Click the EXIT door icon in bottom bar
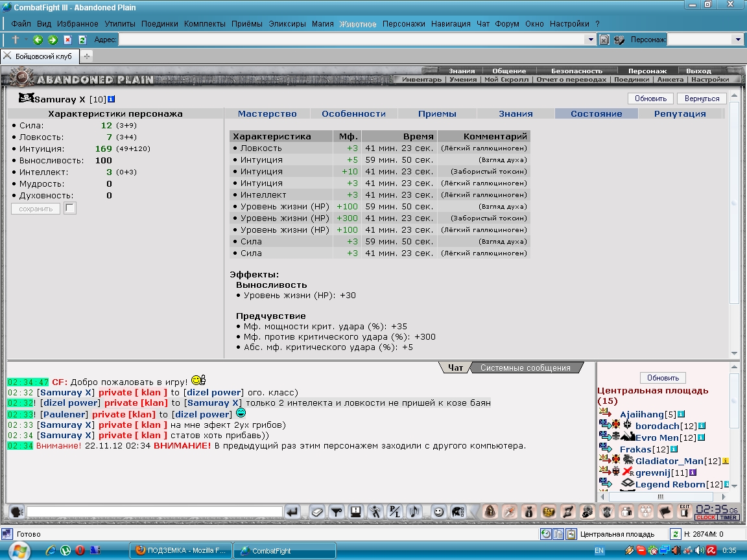The height and width of the screenshot is (560, 747). coord(685,512)
